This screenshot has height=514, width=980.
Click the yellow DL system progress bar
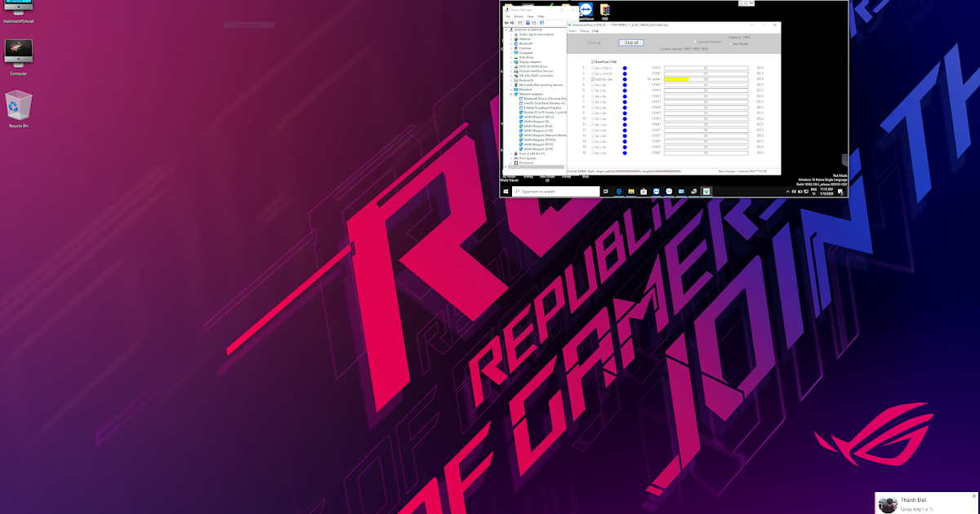[x=676, y=79]
